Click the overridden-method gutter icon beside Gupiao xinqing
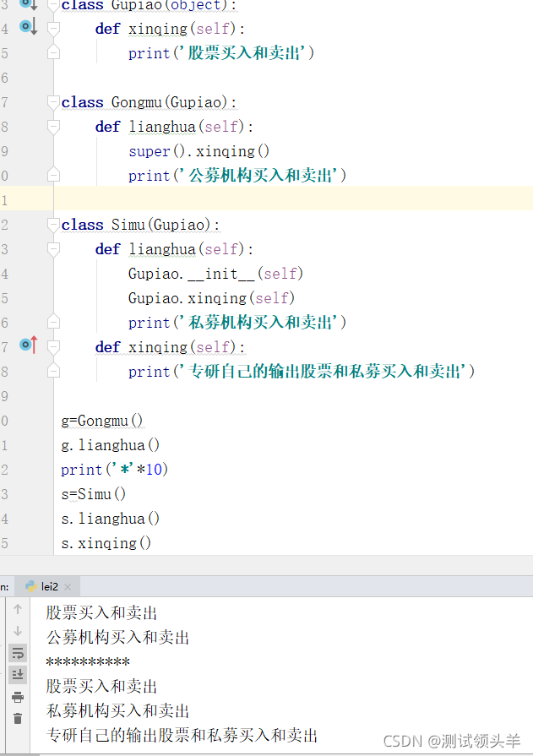Screen dimensions: 533x756 tap(28, 28)
